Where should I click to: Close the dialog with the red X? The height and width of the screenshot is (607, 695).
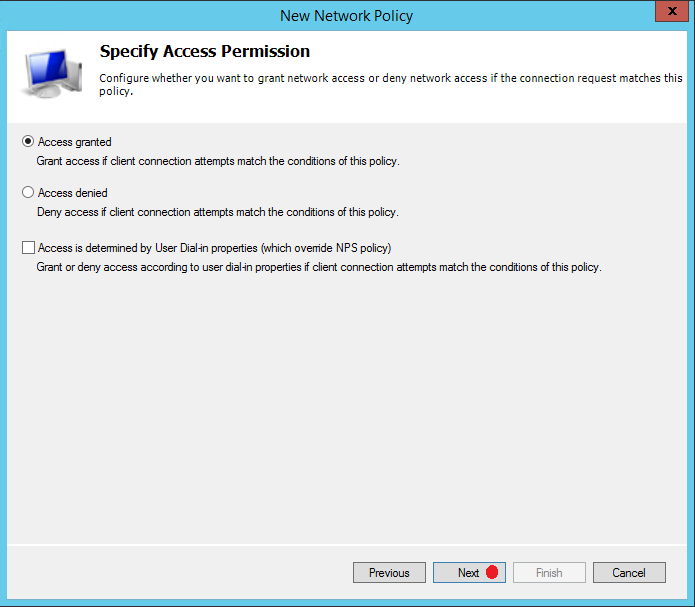click(x=672, y=11)
